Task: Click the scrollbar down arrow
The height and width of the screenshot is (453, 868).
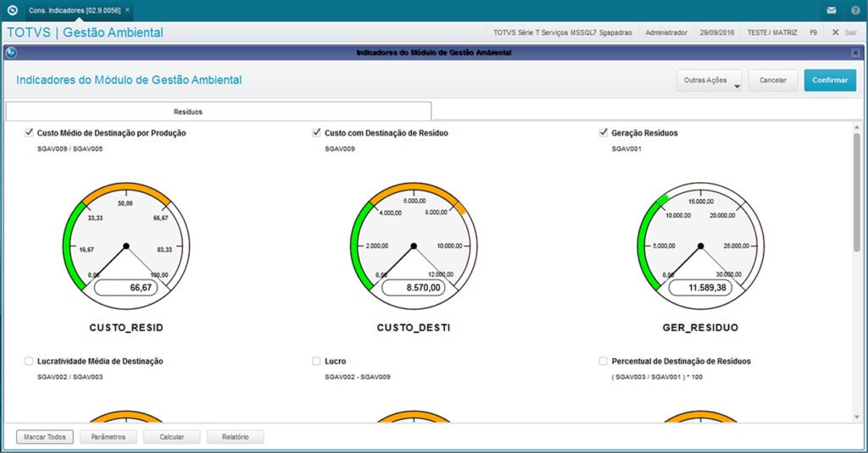Action: (x=857, y=417)
